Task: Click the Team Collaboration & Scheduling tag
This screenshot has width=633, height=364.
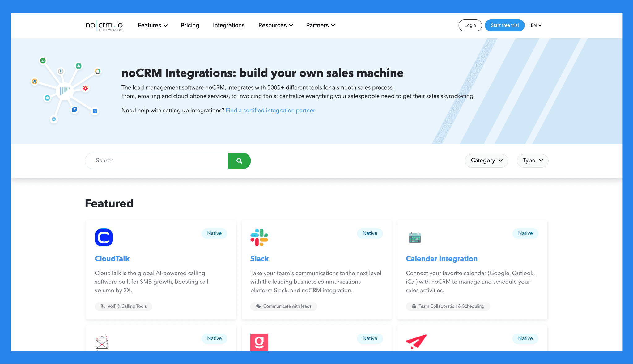Action: 448,306
